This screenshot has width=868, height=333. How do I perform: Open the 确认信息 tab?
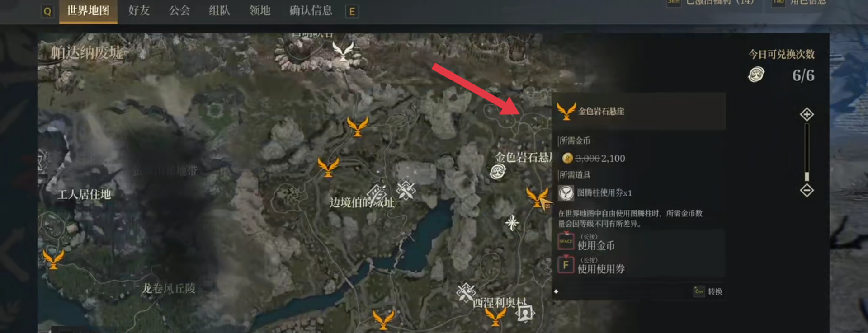click(311, 11)
